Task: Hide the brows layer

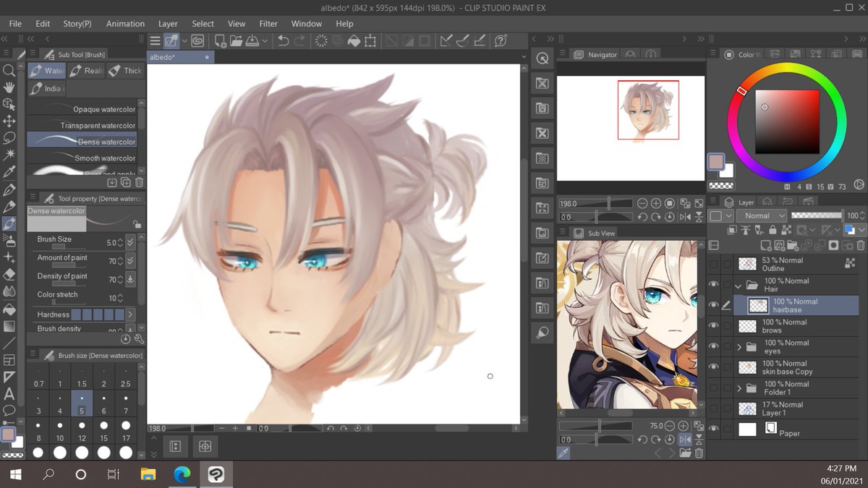Action: coord(714,326)
